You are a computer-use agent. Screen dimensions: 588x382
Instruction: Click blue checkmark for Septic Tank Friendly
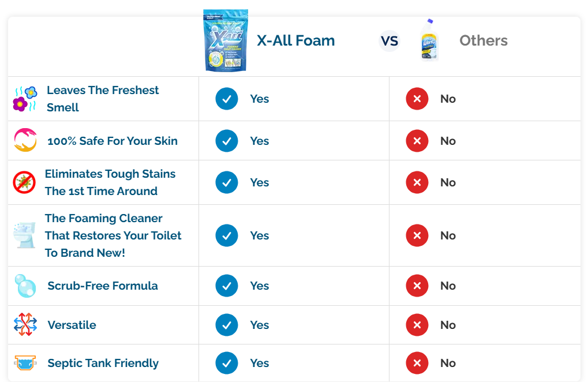[227, 363]
